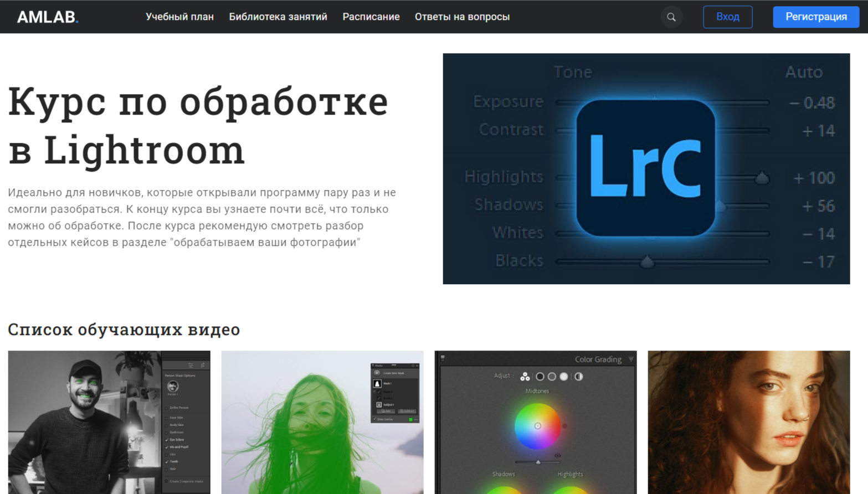Open the Color Grading video thumbnail
This screenshot has width=868, height=494.
click(536, 422)
